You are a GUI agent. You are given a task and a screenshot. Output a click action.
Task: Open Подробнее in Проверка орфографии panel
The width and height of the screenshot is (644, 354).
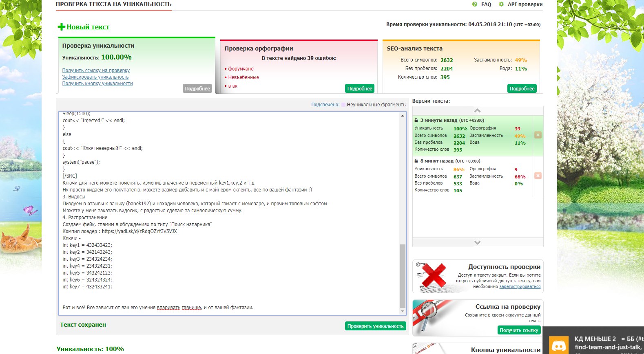tap(360, 88)
